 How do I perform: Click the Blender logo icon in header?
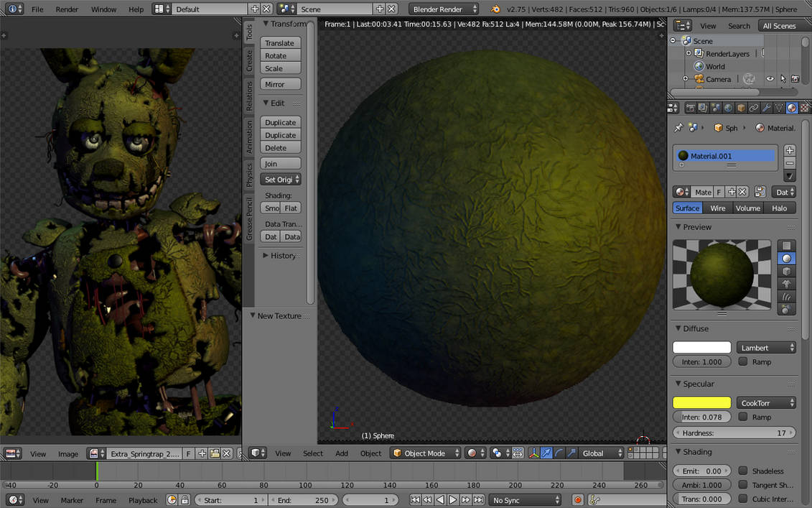(x=495, y=9)
